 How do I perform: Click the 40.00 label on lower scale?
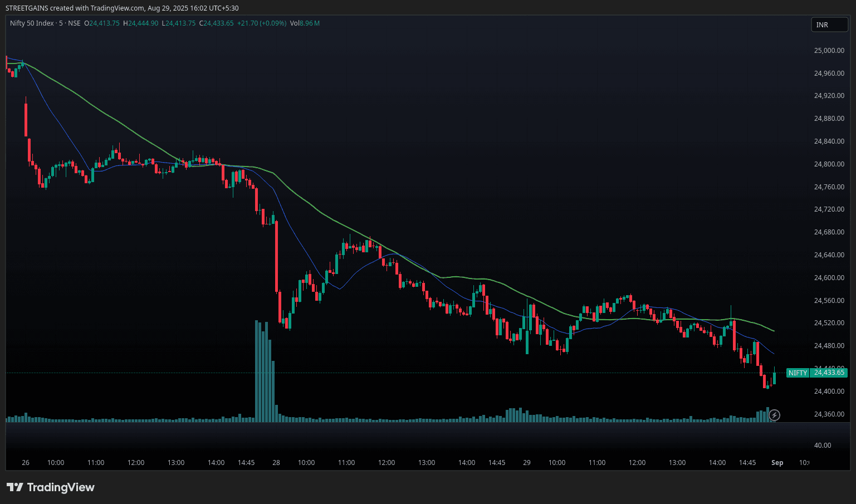822,446
